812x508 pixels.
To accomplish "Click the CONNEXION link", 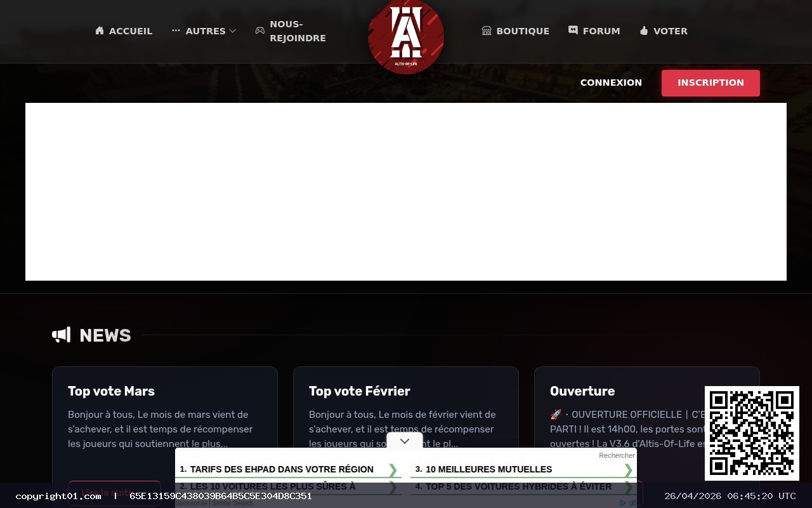I will pyautogui.click(x=611, y=83).
